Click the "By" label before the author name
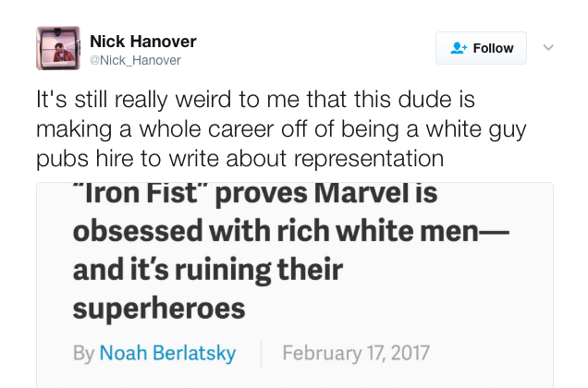The width and height of the screenshot is (588, 388). click(x=83, y=353)
